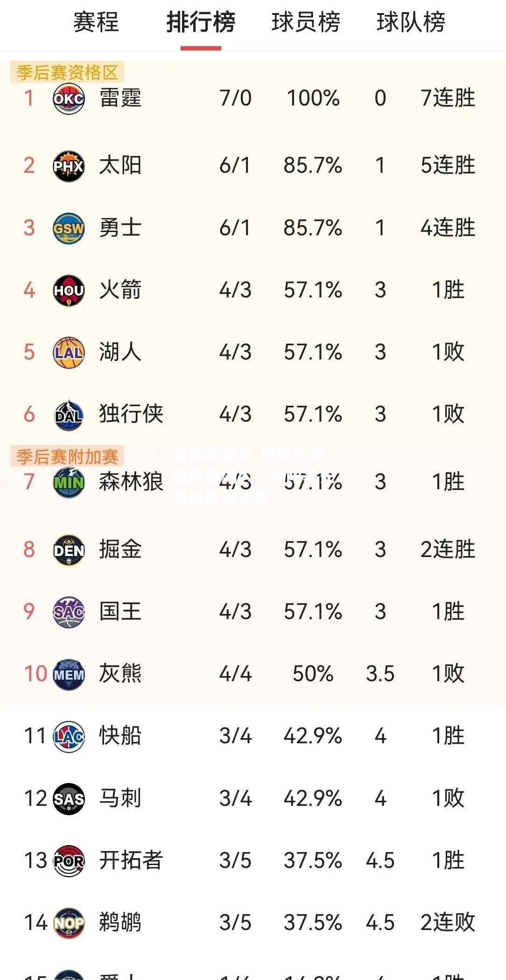Click the 季后赛资格区 label
This screenshot has height=980, width=506.
pyautogui.click(x=67, y=72)
